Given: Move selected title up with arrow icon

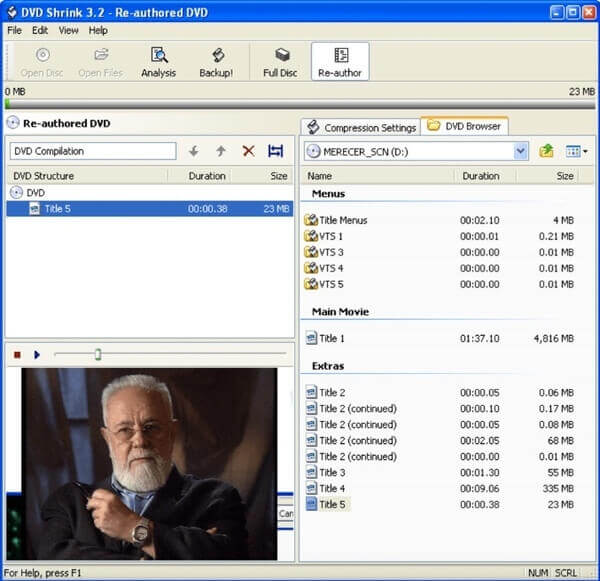Looking at the screenshot, I should [x=221, y=152].
